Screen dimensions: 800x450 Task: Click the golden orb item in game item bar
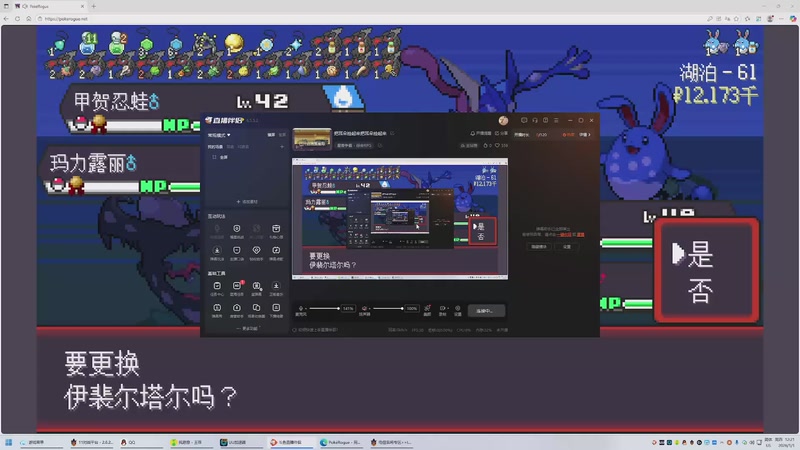click(234, 42)
